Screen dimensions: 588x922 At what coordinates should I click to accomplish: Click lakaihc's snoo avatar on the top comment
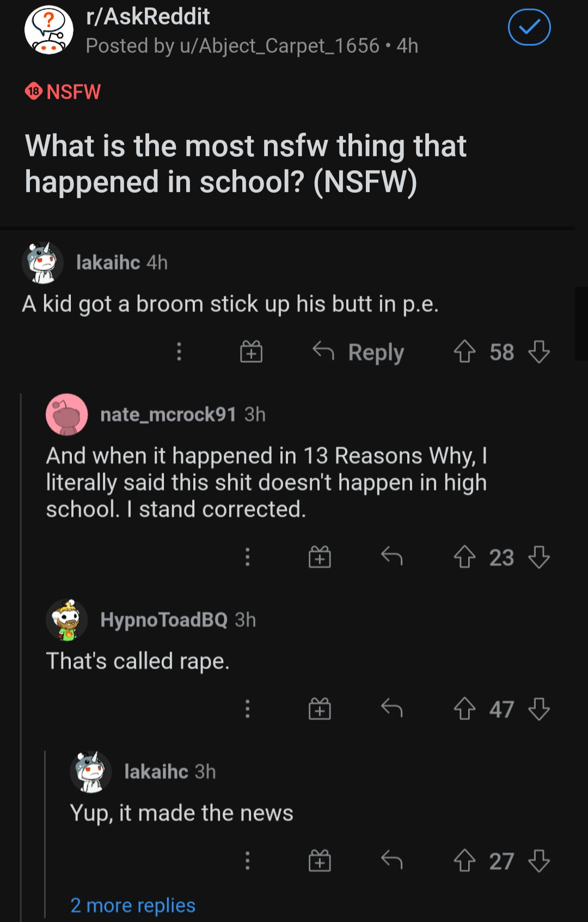tap(43, 263)
